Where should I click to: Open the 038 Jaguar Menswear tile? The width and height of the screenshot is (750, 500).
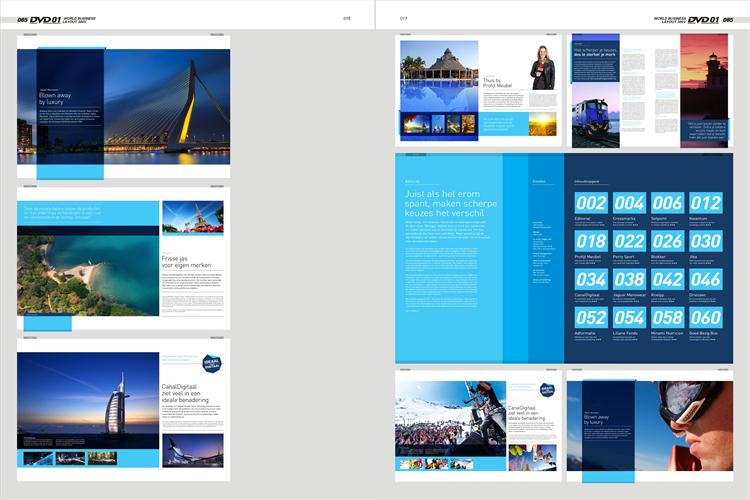point(629,279)
